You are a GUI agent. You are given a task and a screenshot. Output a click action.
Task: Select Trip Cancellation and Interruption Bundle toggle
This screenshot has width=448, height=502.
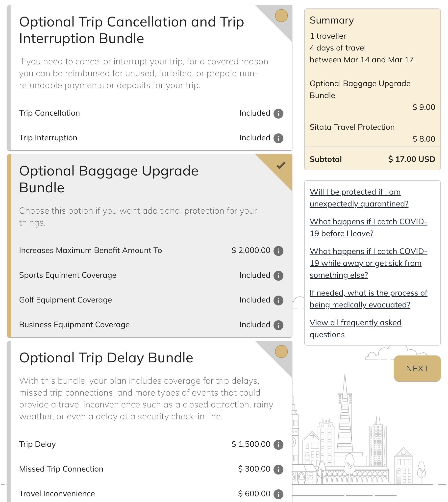coord(281,16)
